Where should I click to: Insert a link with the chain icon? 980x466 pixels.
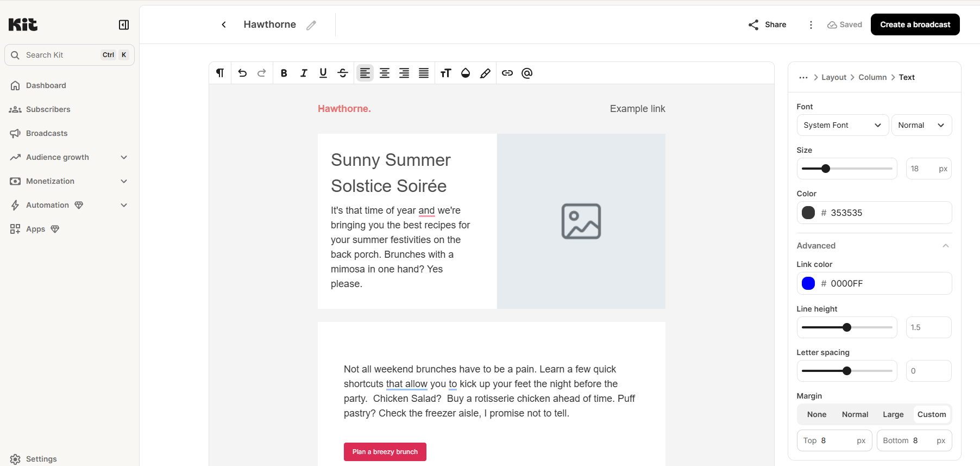pos(507,73)
